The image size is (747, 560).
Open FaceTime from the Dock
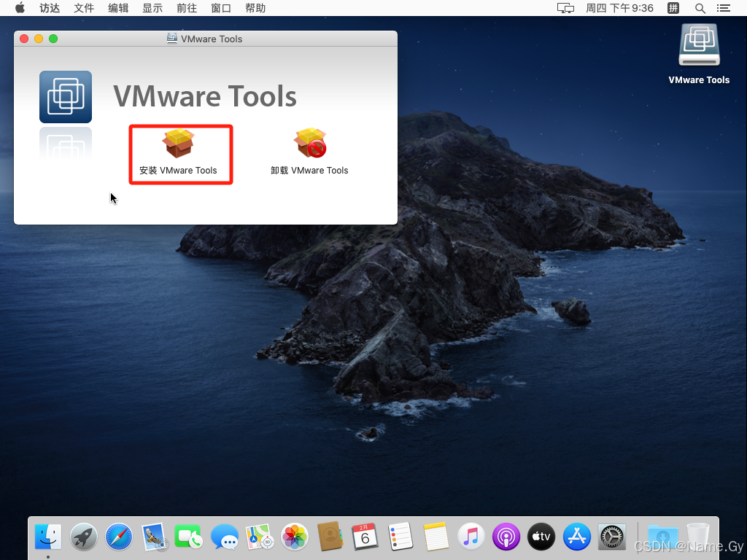(189, 537)
